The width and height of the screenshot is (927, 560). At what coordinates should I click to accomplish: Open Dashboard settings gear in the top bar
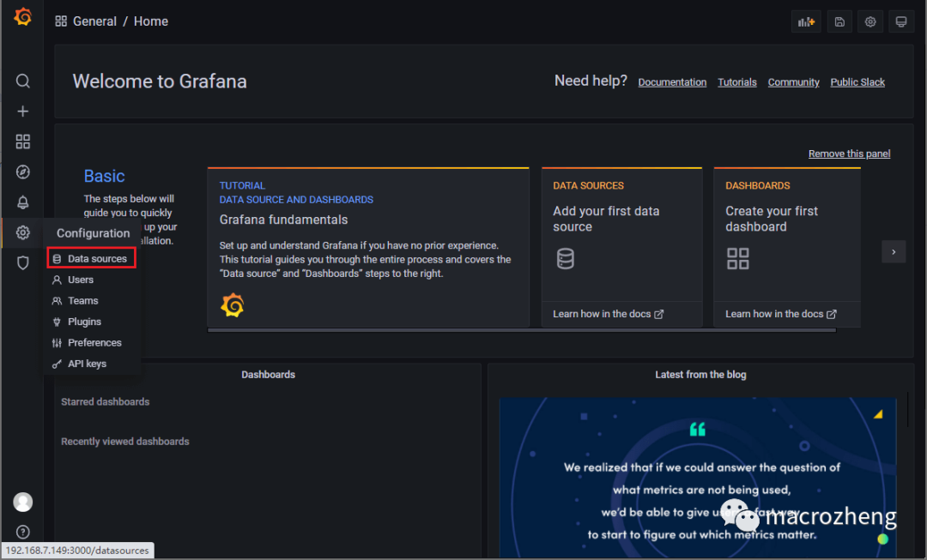pos(870,21)
